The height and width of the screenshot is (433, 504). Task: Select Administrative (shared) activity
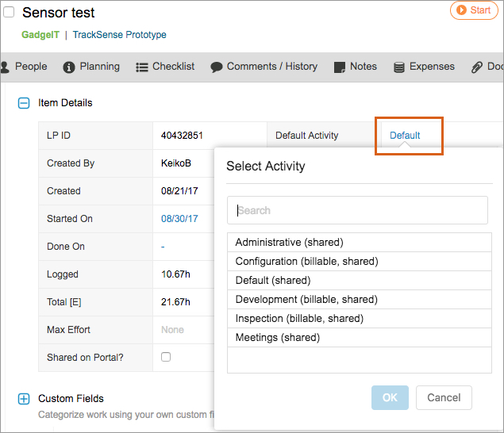point(289,242)
